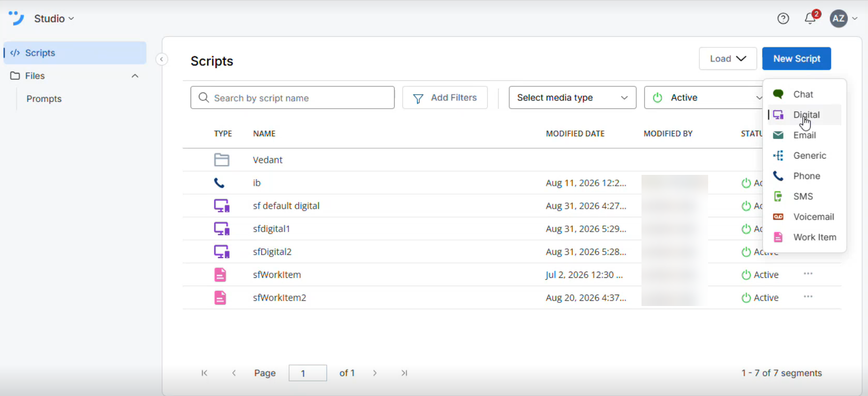Viewport: 868px width, 396px height.
Task: Expand the Load dropdown button
Action: click(x=727, y=59)
